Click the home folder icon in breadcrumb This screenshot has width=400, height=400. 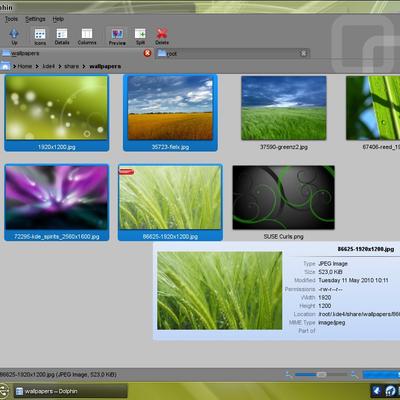[x=5, y=66]
